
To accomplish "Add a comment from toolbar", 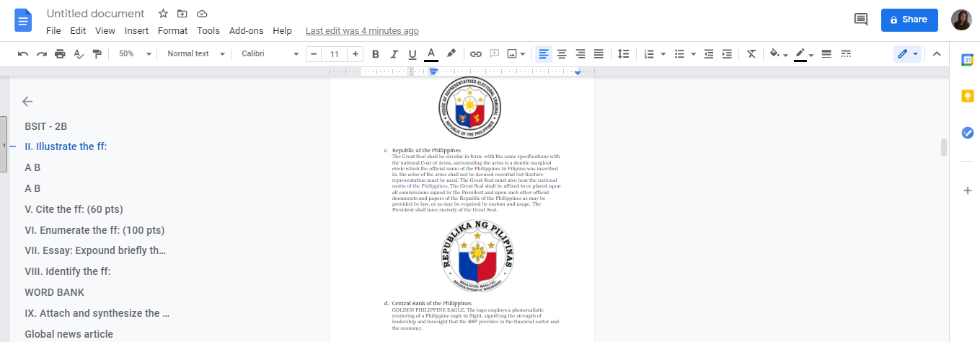I will tap(495, 54).
